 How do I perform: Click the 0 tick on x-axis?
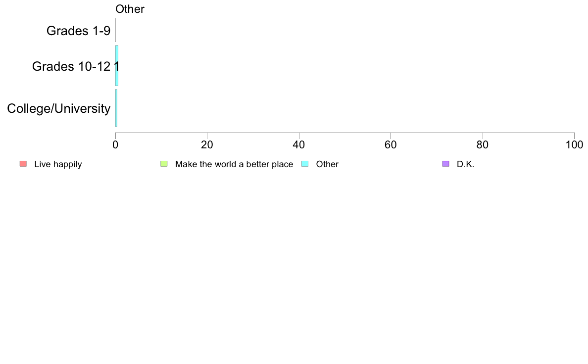tap(115, 145)
